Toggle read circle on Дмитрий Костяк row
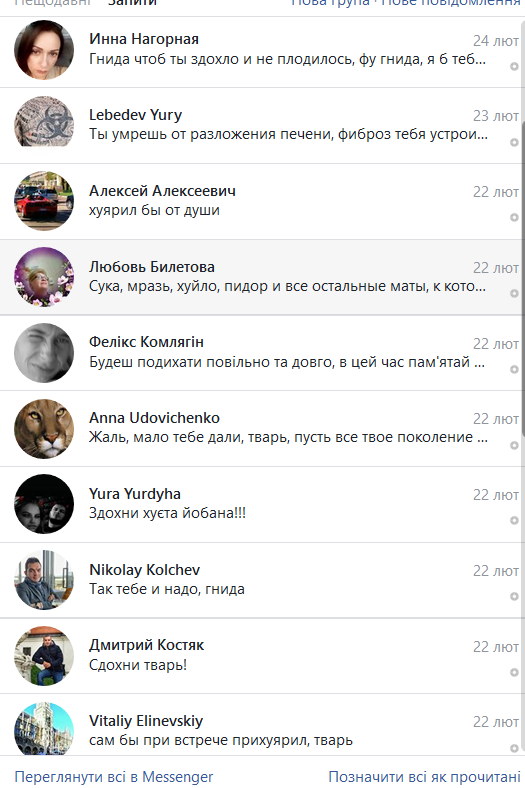This screenshot has width=525, height=788. point(514,672)
